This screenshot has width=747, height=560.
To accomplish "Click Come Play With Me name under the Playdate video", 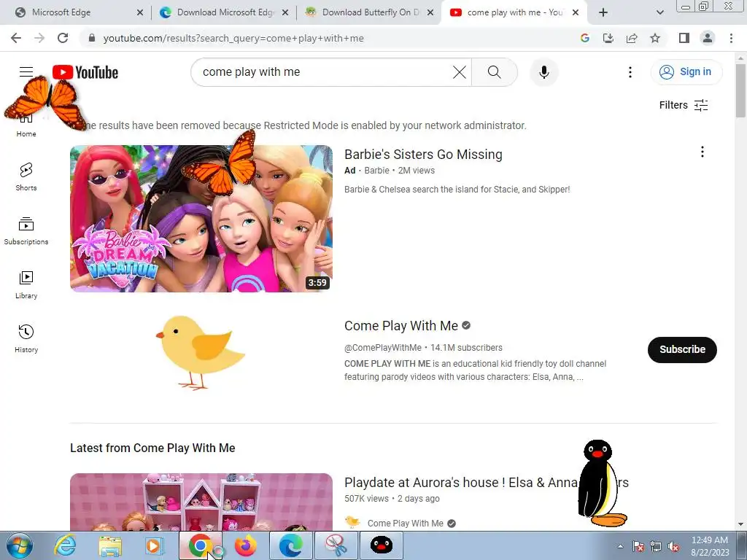I will (405, 524).
